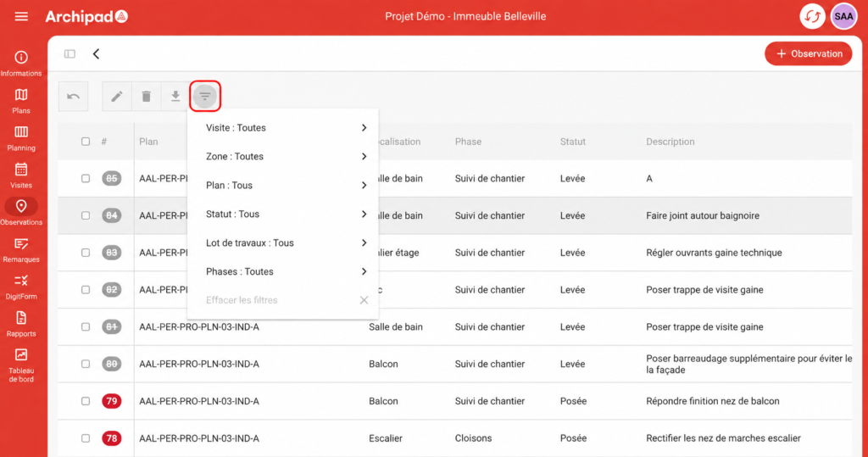
Task: Click 'Escalier' localisation cell
Action: pos(386,438)
